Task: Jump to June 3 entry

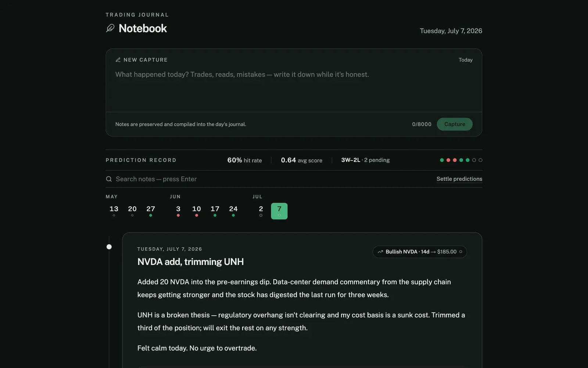Action: click(x=178, y=211)
